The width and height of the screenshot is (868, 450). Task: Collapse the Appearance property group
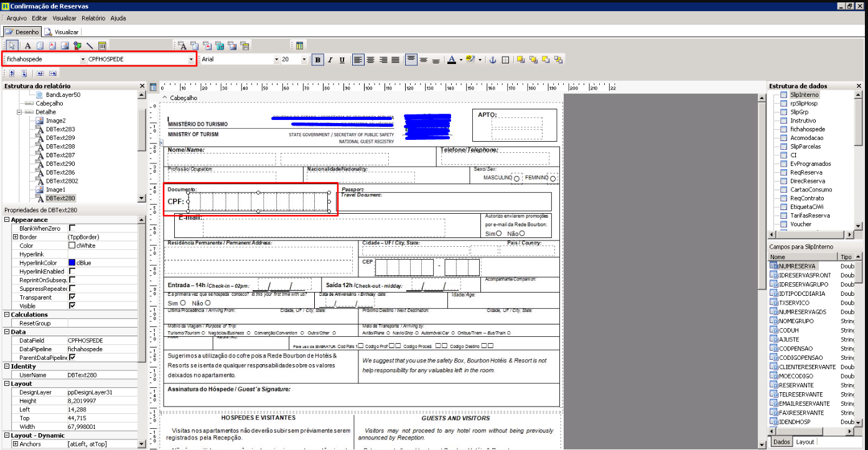[x=7, y=219]
